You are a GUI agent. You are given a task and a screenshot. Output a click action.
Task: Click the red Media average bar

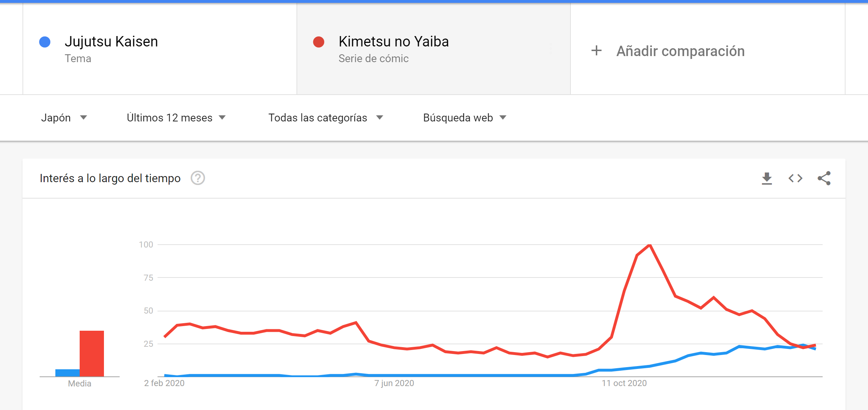click(92, 353)
